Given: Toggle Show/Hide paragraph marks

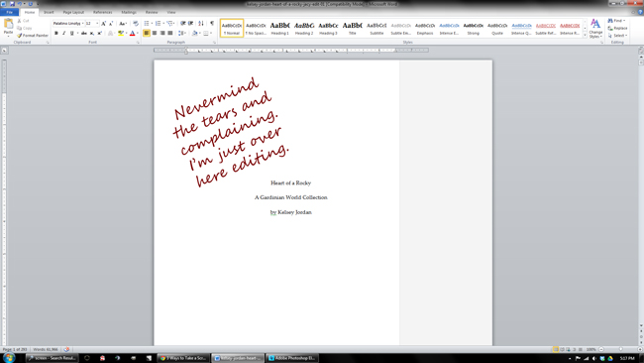Looking at the screenshot, I should pyautogui.click(x=212, y=24).
